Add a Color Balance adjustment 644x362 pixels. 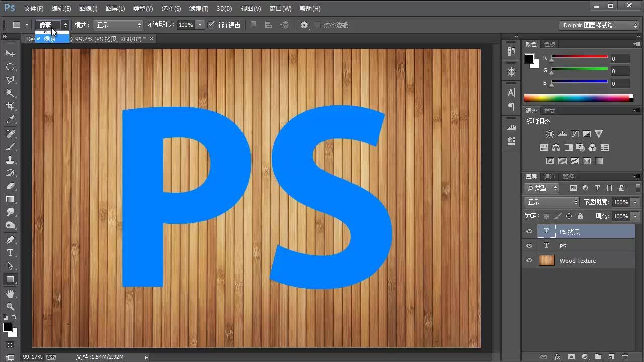click(x=556, y=148)
